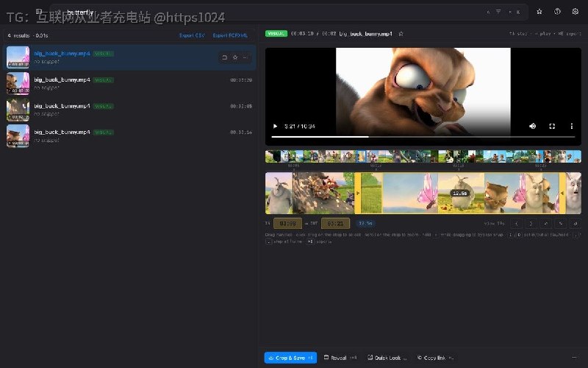Step the view forward with right chevron

point(531,224)
